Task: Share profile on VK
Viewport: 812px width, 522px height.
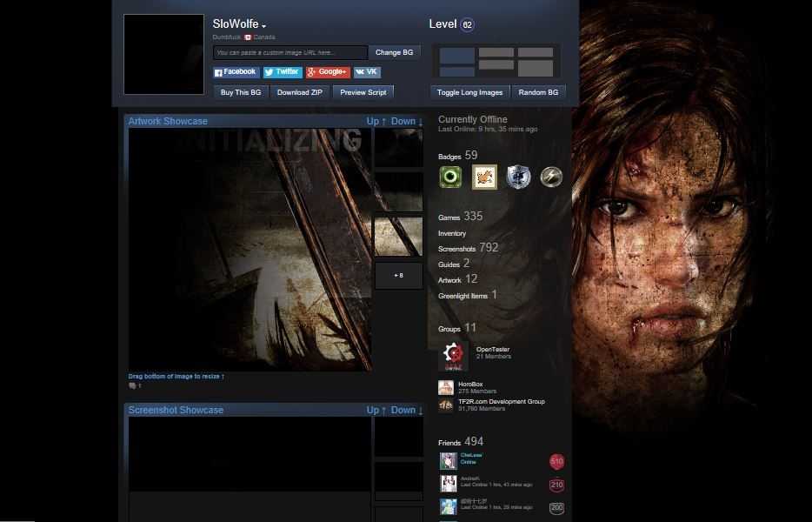Action: [x=367, y=72]
